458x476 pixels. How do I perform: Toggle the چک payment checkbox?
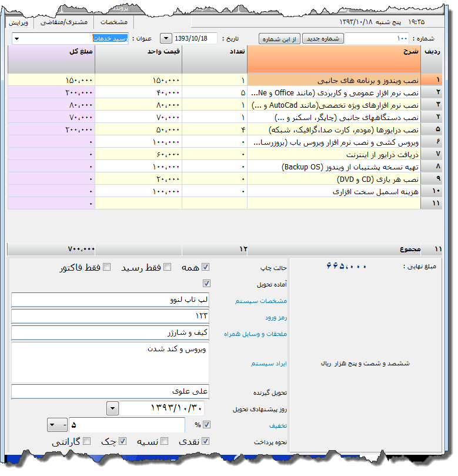[122, 441]
